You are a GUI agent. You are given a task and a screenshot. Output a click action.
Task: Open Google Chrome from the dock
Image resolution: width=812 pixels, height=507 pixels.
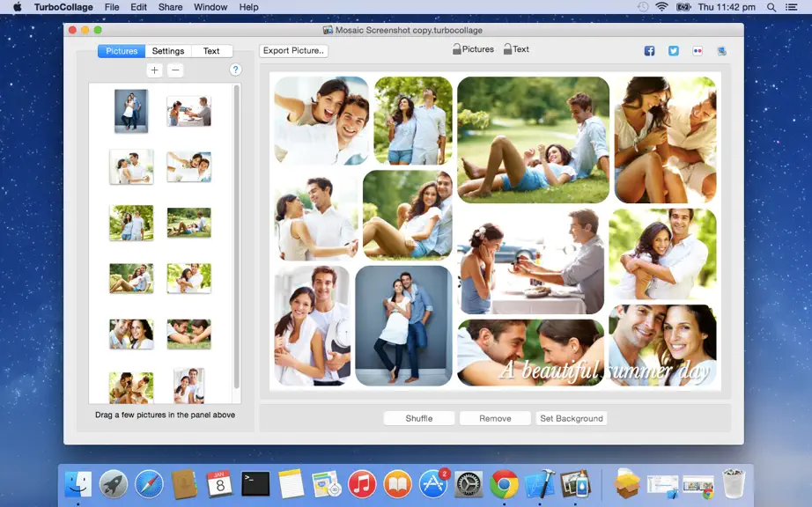[x=505, y=485]
